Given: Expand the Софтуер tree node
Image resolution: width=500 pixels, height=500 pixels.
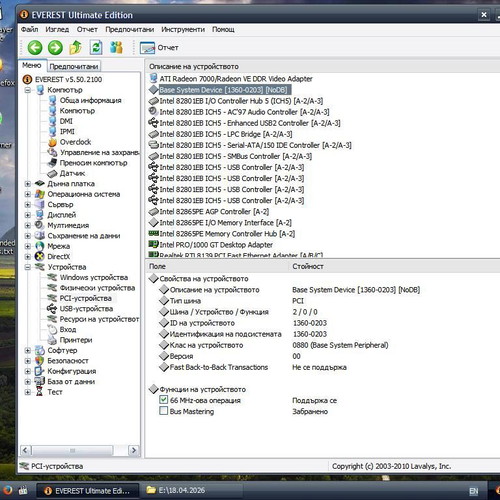Looking at the screenshot, I should (28, 350).
